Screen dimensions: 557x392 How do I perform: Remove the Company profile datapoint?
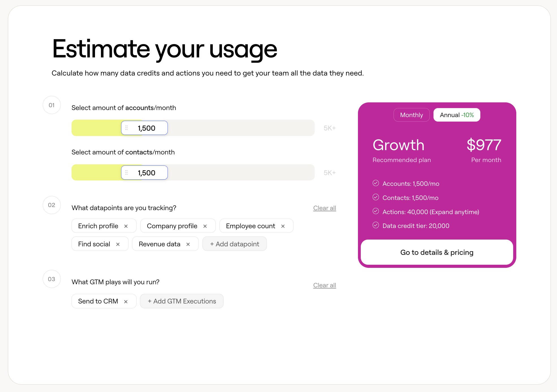pyautogui.click(x=205, y=226)
